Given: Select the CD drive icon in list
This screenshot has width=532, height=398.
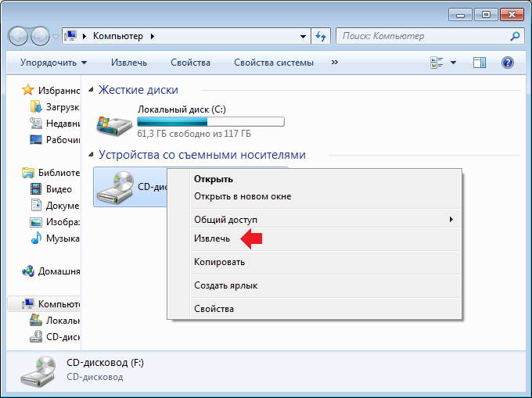Looking at the screenshot, I should pyautogui.click(x=115, y=188).
